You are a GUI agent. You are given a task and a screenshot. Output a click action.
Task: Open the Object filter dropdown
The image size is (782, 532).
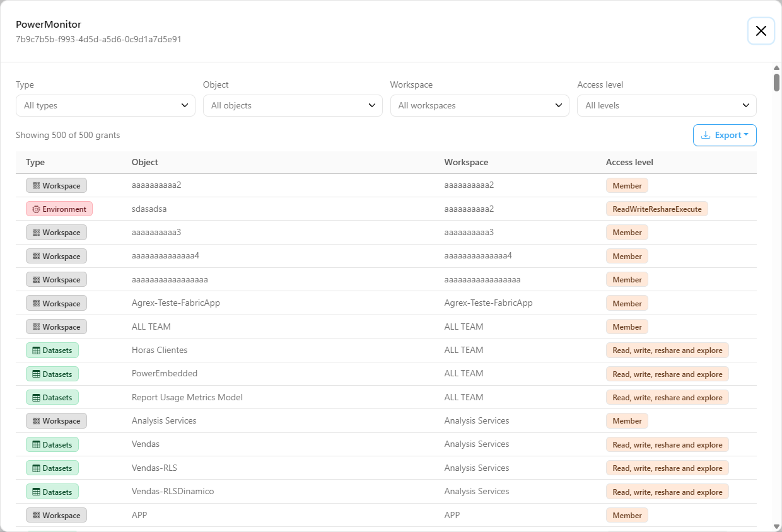tap(293, 105)
